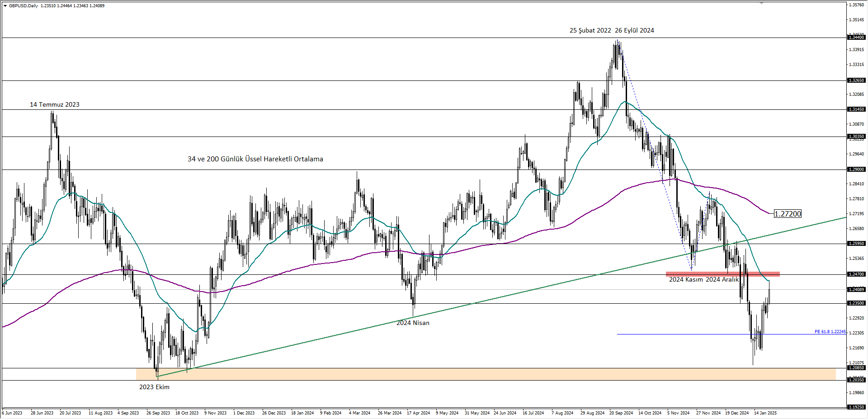Open the chart dropdown arrow beside GBPUSD,Daily
Viewport: 868px width, 419px height.
coord(5,6)
